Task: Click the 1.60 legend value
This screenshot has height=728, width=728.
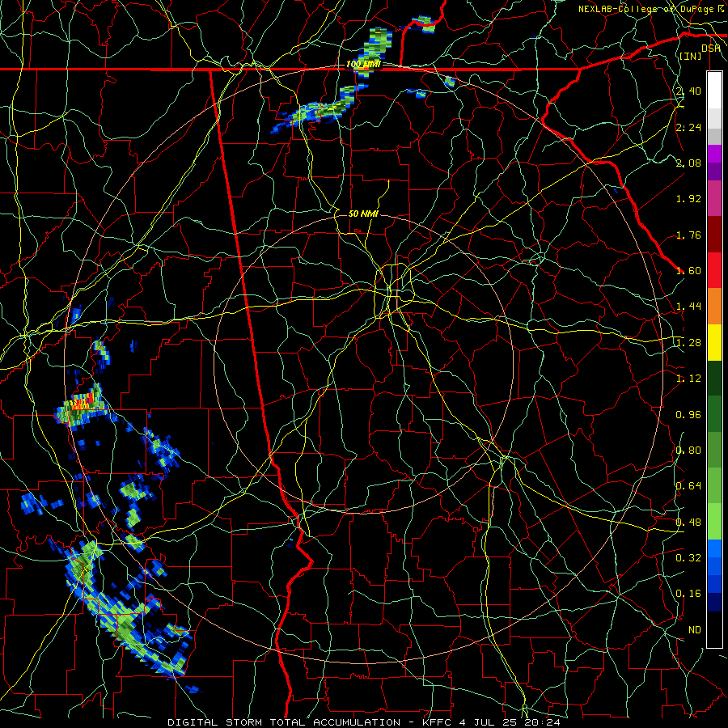Action: 688,271
